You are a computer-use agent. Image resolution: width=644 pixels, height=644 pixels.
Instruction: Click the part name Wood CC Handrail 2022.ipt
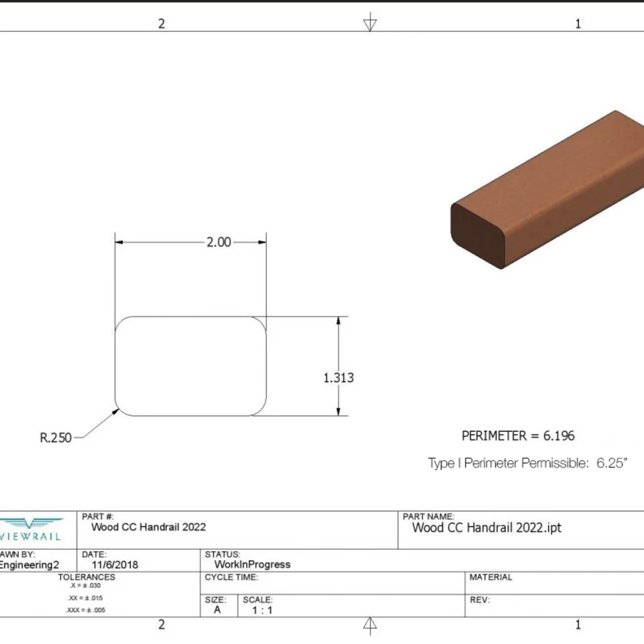coord(487,528)
